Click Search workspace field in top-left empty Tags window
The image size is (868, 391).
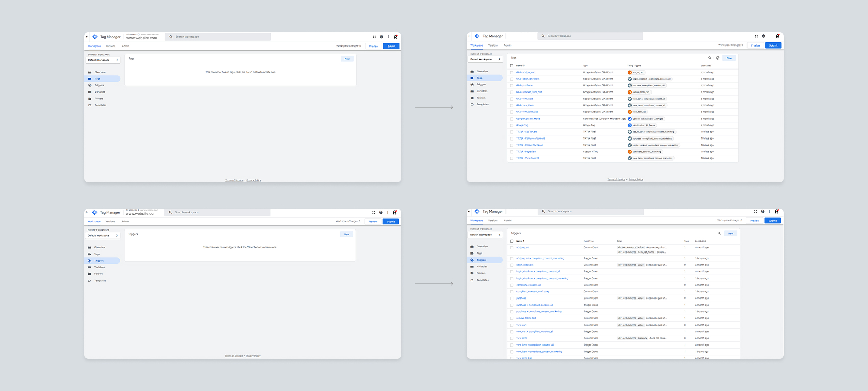tap(218, 37)
